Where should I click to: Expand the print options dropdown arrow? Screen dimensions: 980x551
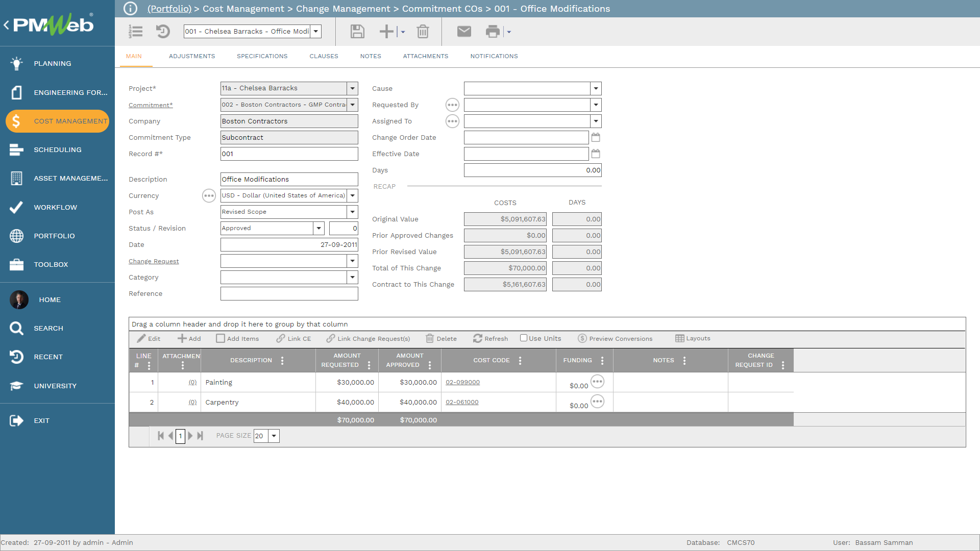tap(509, 32)
